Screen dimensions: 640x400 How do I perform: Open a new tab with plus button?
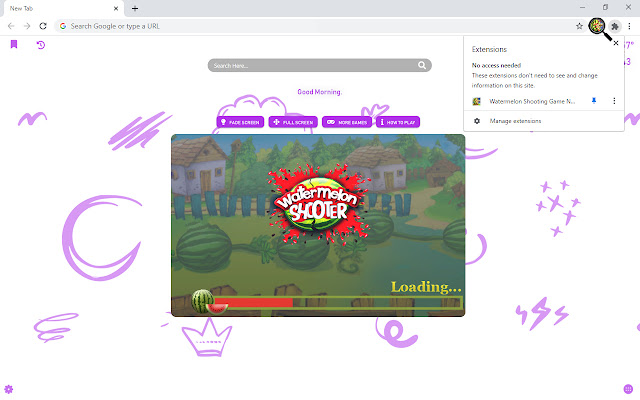coord(135,8)
